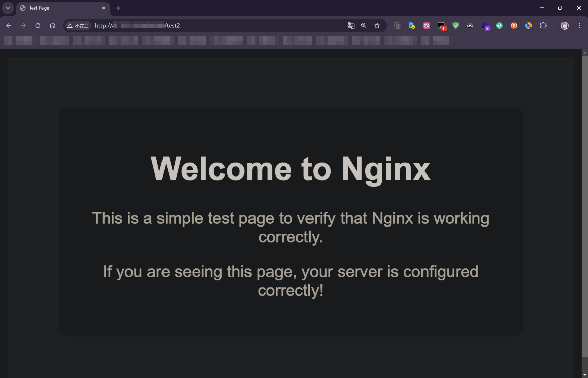This screenshot has height=378, width=588.
Task: Click the zoom magnifier icon in address bar
Action: (364, 26)
